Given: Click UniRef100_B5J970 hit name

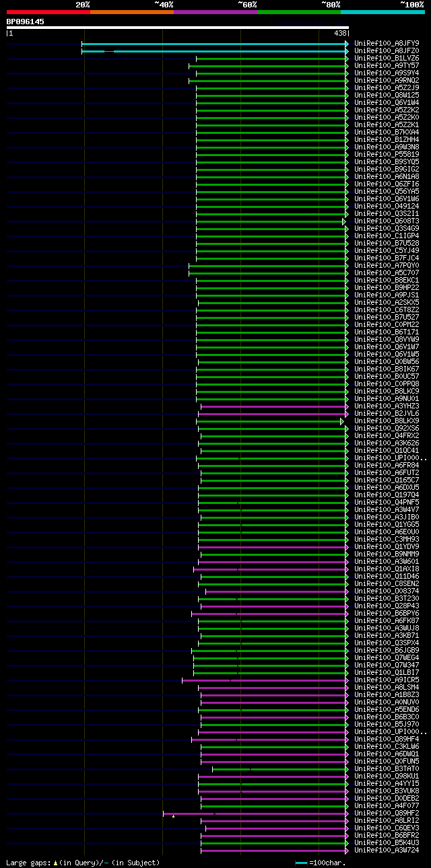Looking at the screenshot, I should [x=387, y=725].
